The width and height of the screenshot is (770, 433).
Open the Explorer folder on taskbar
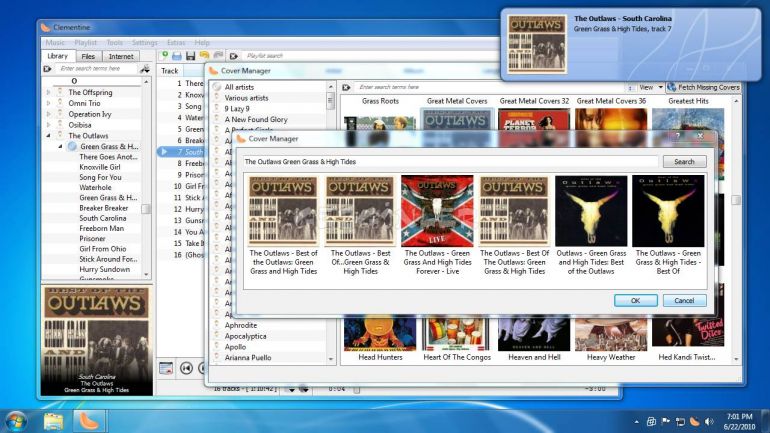pos(54,421)
